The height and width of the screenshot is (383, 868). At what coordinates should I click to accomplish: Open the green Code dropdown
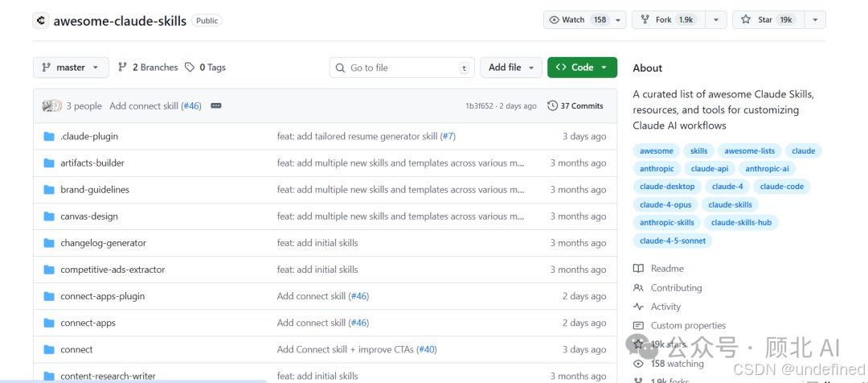point(582,68)
